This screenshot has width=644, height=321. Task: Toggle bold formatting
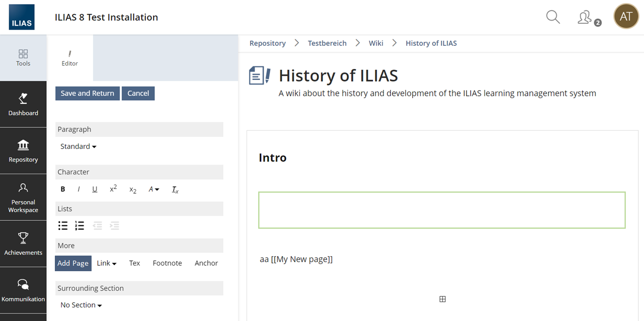click(63, 190)
